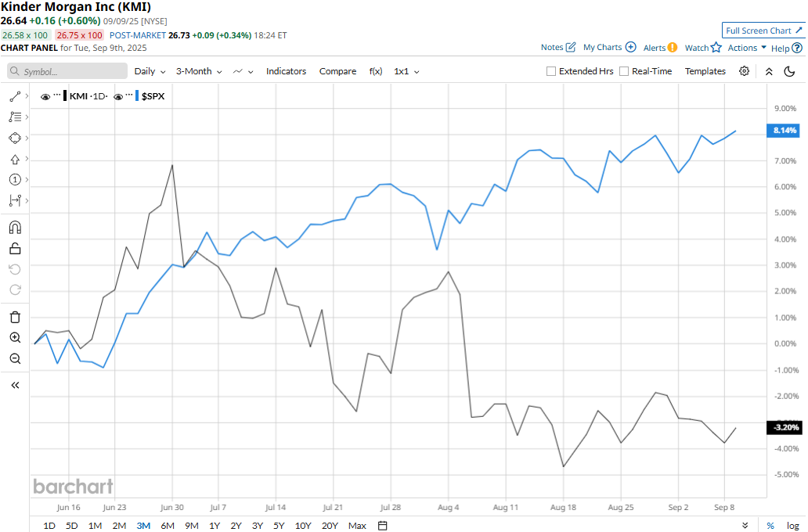Enable the Real-Time checkbox
This screenshot has width=808, height=532.
tap(624, 71)
